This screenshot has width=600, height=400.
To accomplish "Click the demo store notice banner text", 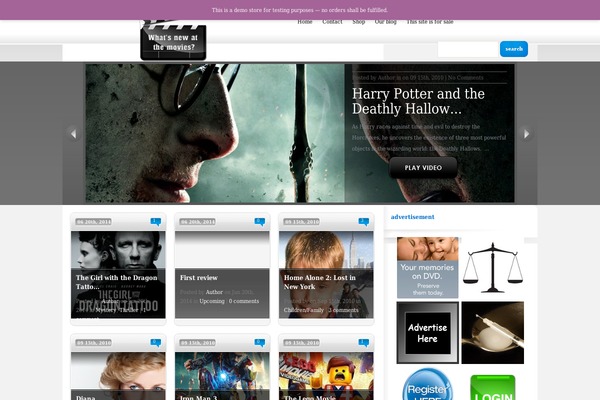I will (x=300, y=10).
